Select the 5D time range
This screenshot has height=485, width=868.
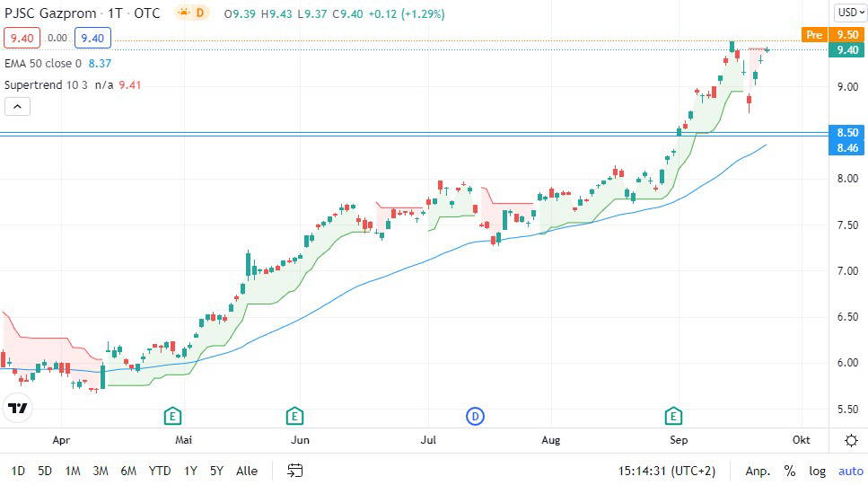(45, 472)
